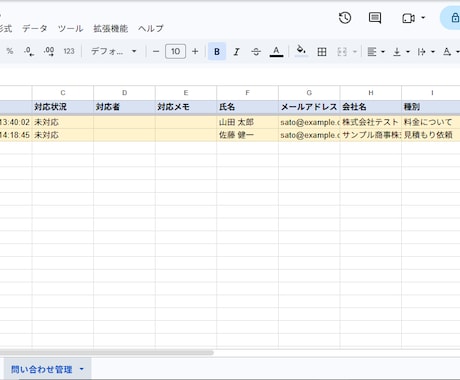
Task: Select column H header
Action: (371, 93)
